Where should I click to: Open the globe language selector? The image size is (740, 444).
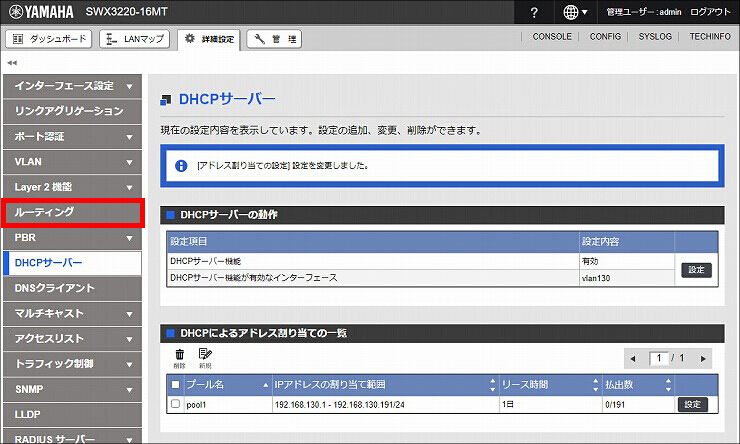tap(575, 12)
